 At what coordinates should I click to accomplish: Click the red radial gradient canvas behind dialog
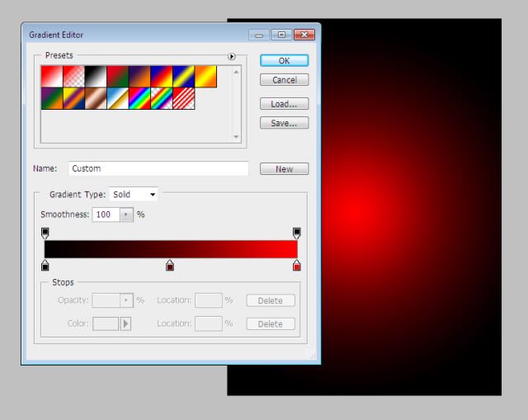(411, 207)
